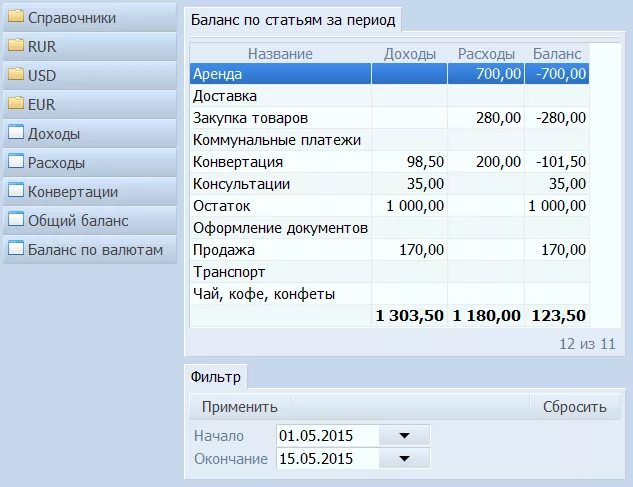Click the EUR folder icon
The height and width of the screenshot is (487, 633).
coord(16,103)
